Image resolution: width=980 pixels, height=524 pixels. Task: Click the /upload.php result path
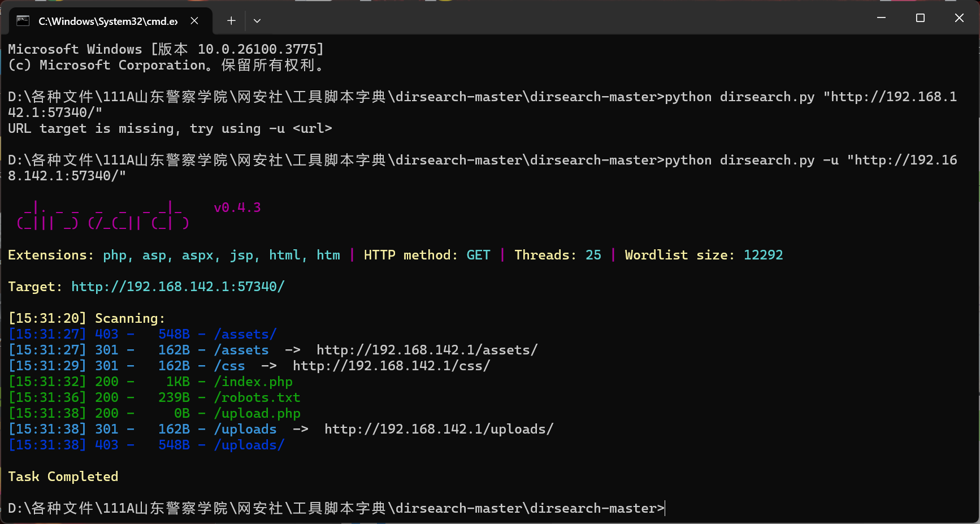257,413
